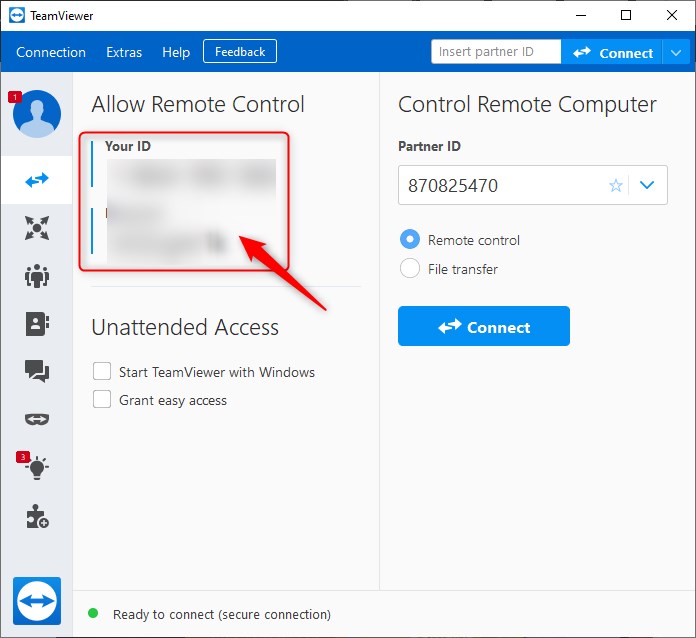
Task: Click the large blue Connect button
Action: pyautogui.click(x=484, y=326)
